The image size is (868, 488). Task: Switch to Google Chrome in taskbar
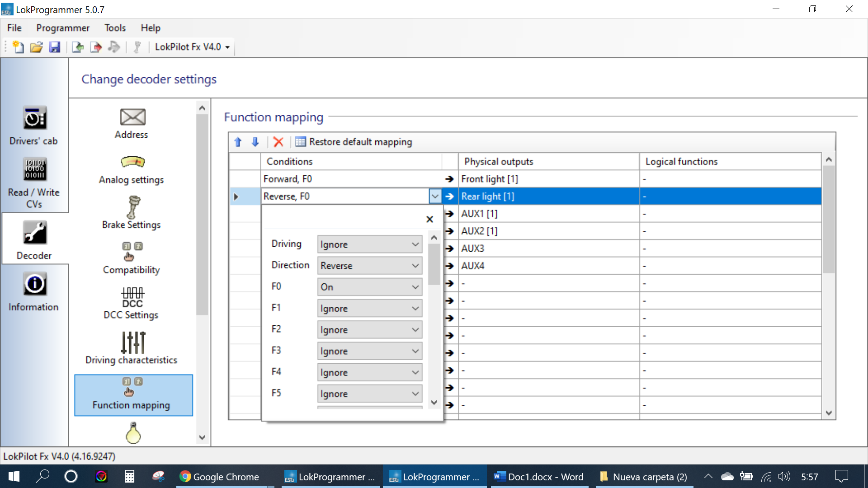[x=220, y=477]
